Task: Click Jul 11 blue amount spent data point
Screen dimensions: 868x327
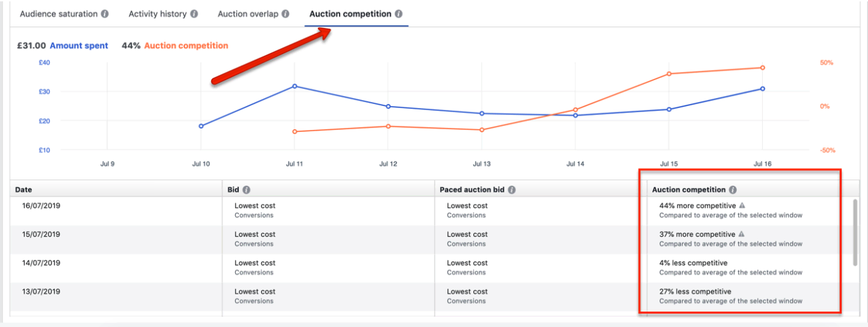Action: click(x=294, y=86)
